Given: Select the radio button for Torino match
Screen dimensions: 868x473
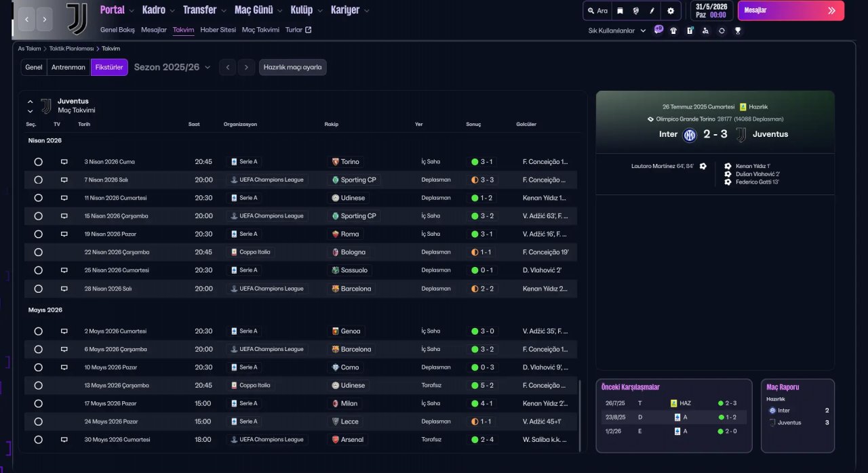Looking at the screenshot, I should pos(38,162).
